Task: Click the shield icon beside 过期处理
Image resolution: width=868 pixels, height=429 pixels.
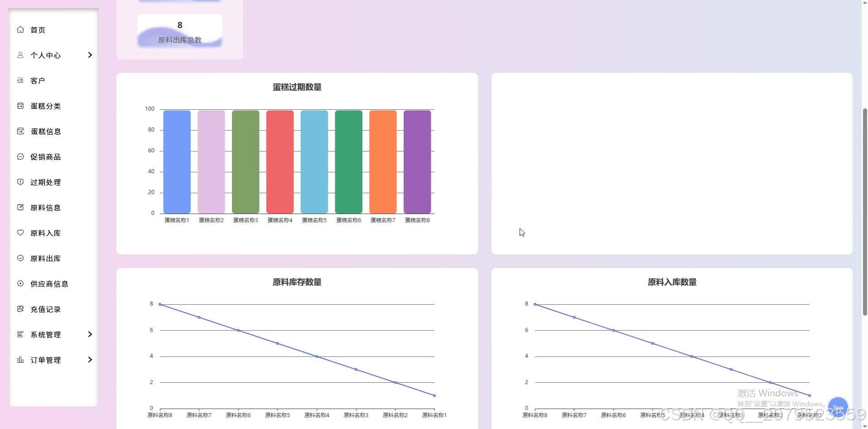Action: point(20,182)
